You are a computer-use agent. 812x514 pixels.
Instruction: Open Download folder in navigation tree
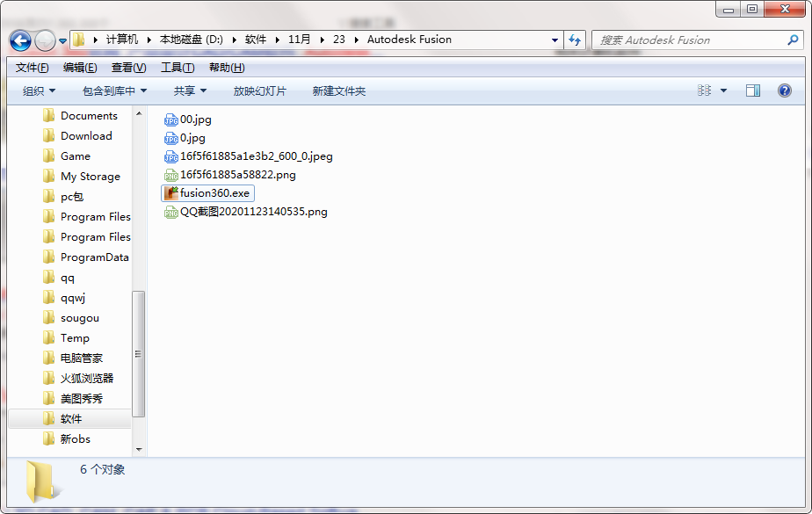click(77, 135)
